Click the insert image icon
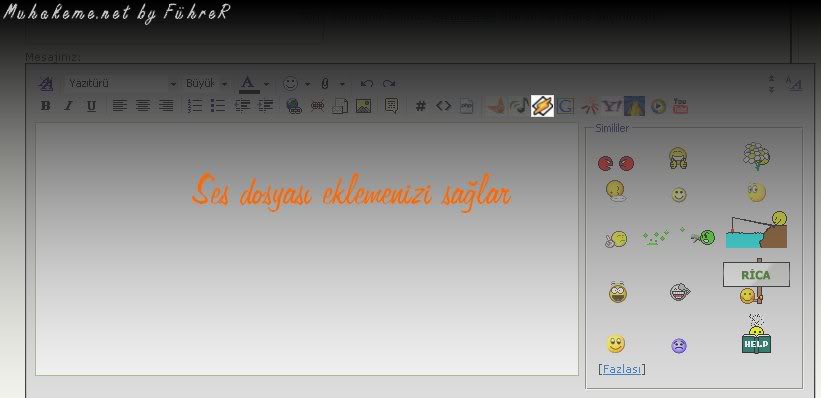The width and height of the screenshot is (821, 398). click(363, 106)
